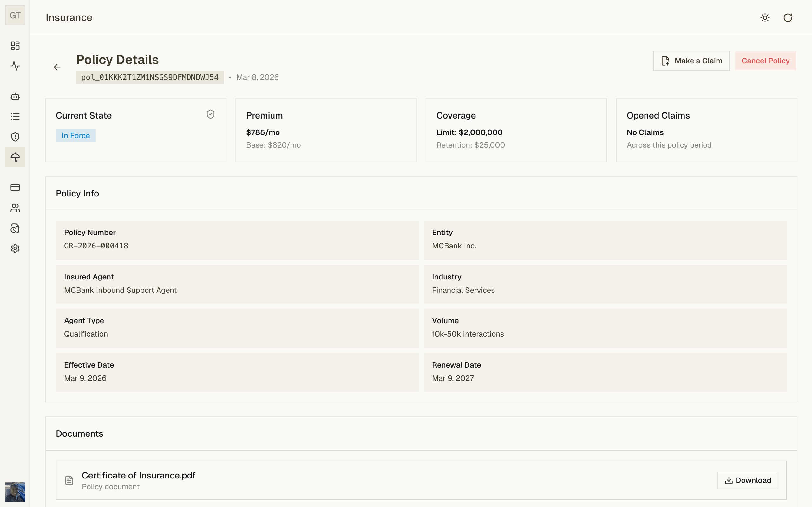Click the policy ID pol_01KKK2T1ZM1NSGS9DFMDNDWJ54 chip
The image size is (812, 507).
click(150, 77)
